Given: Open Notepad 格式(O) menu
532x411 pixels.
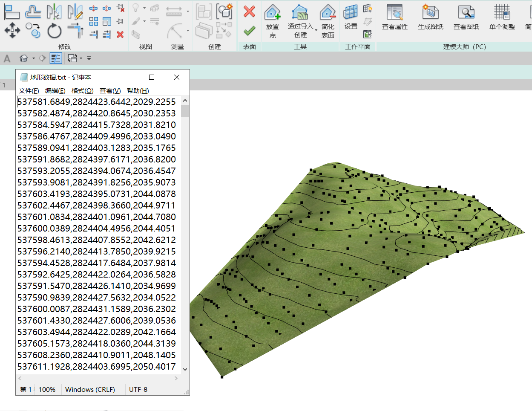Looking at the screenshot, I should (83, 91).
